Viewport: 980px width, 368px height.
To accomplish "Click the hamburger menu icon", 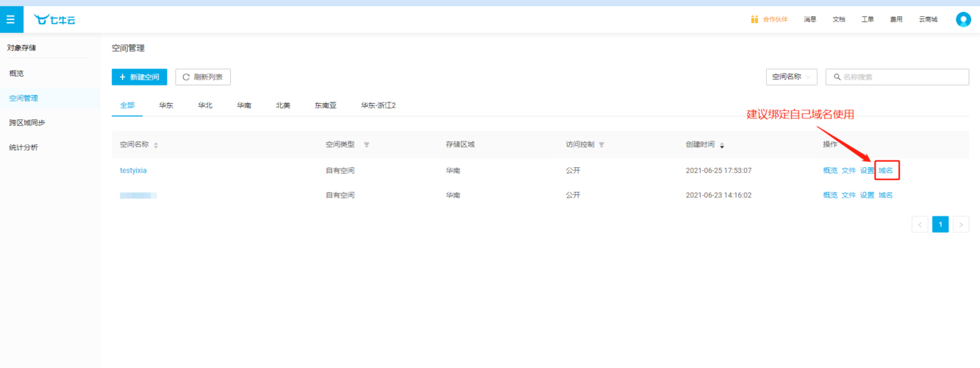I will pyautogui.click(x=11, y=20).
